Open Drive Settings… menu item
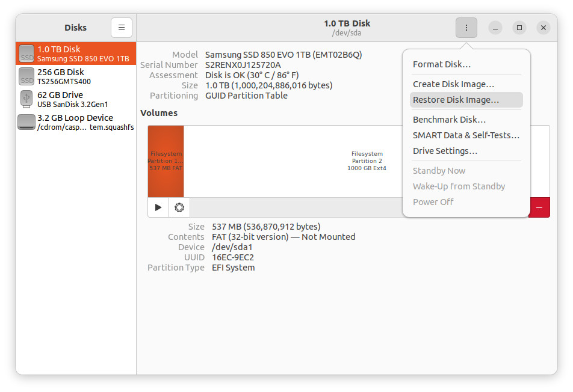573x392 pixels. (x=445, y=151)
